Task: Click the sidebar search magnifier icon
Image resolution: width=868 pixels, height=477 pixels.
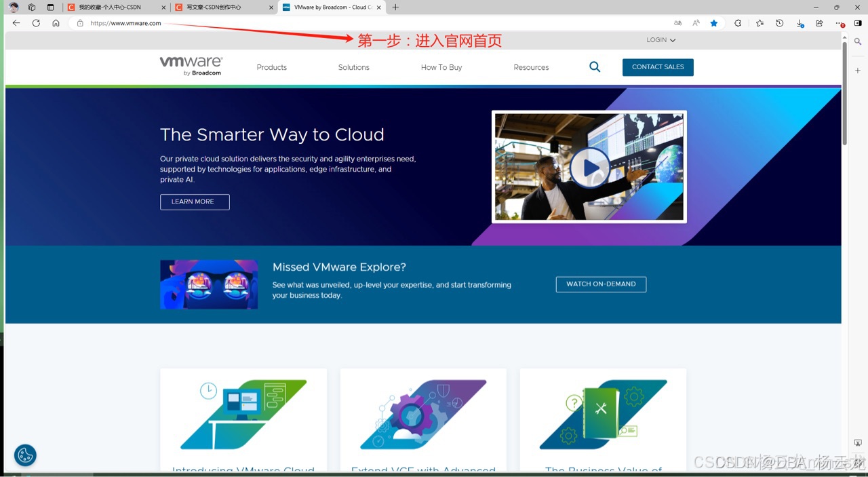Action: pos(858,42)
